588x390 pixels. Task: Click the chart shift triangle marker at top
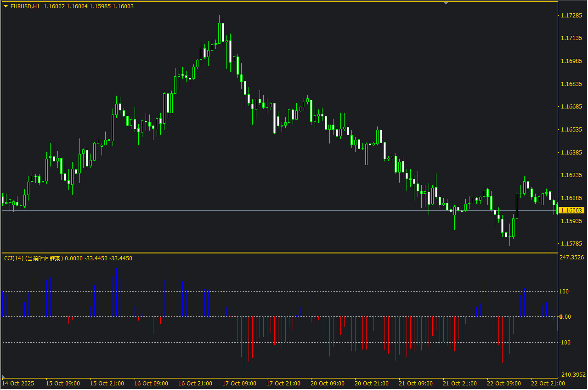(445, 3)
